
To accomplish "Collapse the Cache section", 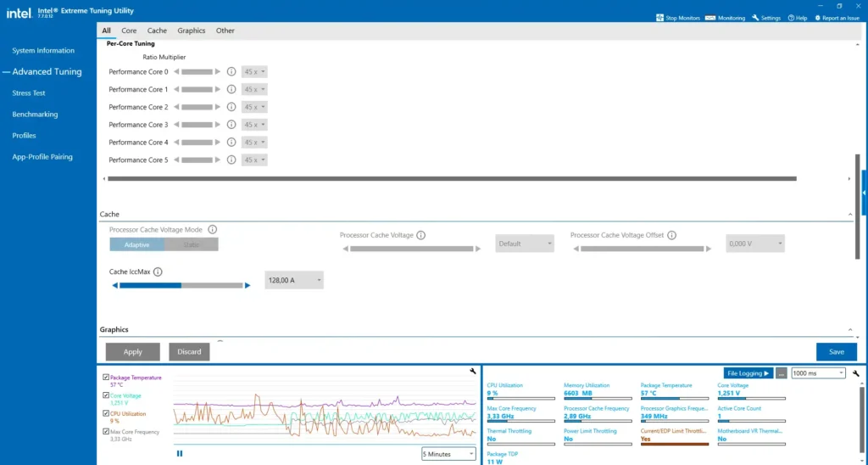I will [850, 215].
